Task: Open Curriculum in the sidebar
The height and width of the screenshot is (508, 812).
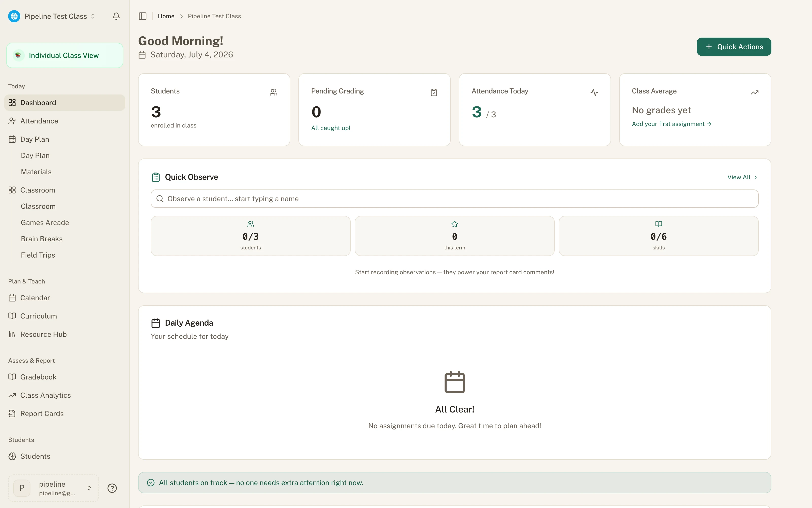Action: click(64, 316)
